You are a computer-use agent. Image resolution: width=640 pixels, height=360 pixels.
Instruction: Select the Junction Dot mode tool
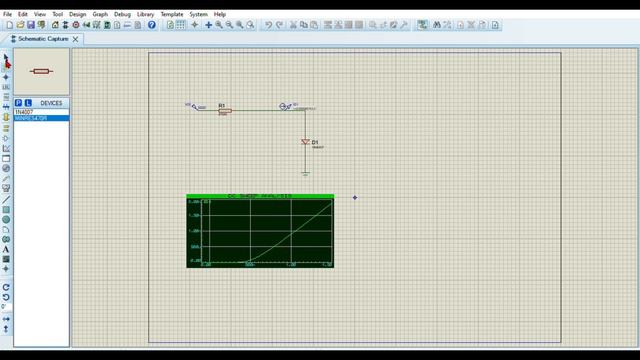pos(6,77)
